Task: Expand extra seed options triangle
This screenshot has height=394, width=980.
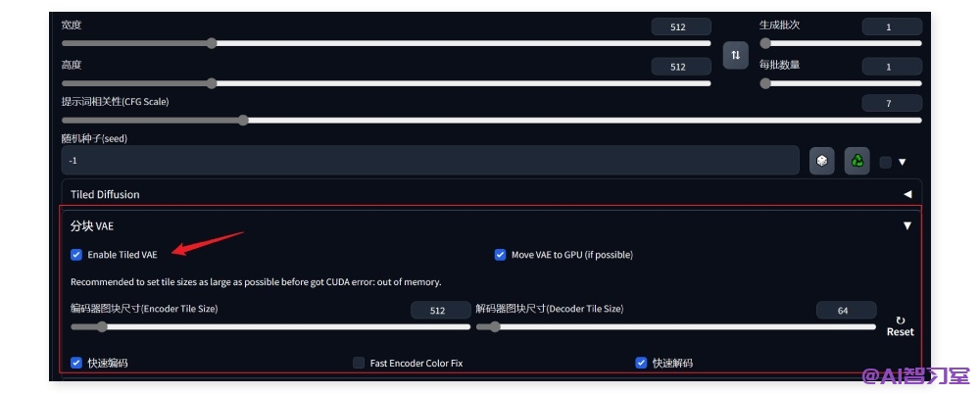Action: 902,162
